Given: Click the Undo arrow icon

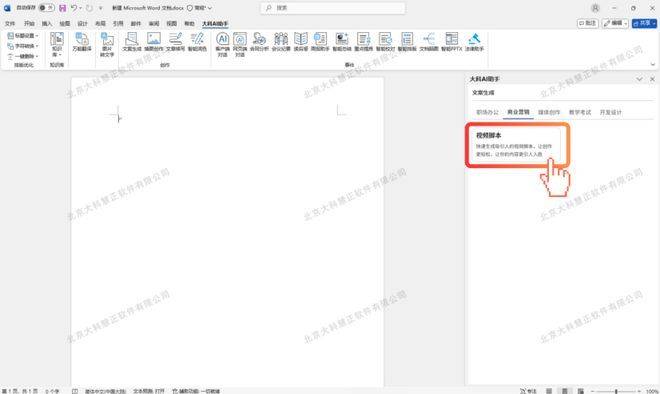Looking at the screenshot, I should pyautogui.click(x=74, y=8).
